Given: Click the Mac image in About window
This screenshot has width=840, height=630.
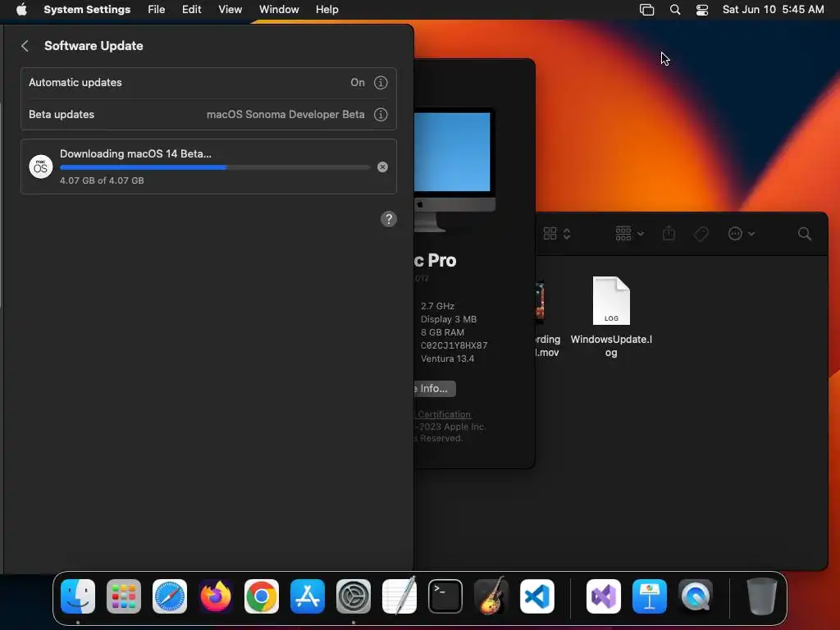Looking at the screenshot, I should (x=454, y=169).
